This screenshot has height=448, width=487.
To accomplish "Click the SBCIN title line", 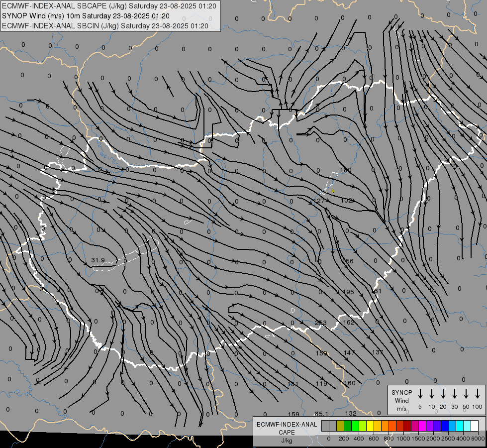I will point(105,26).
